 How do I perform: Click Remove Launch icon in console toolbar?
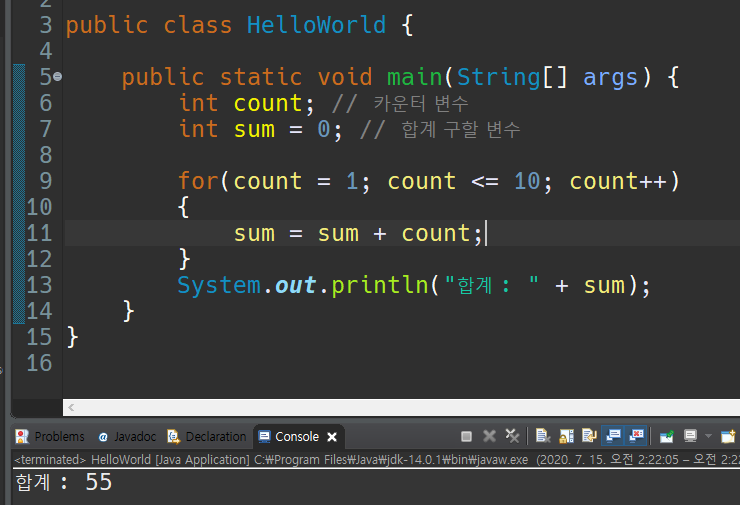pyautogui.click(x=489, y=436)
